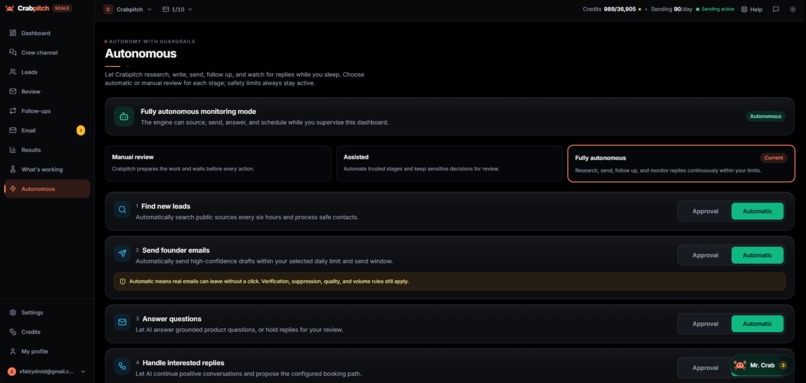Select the Autonomous lightning icon

13,189
